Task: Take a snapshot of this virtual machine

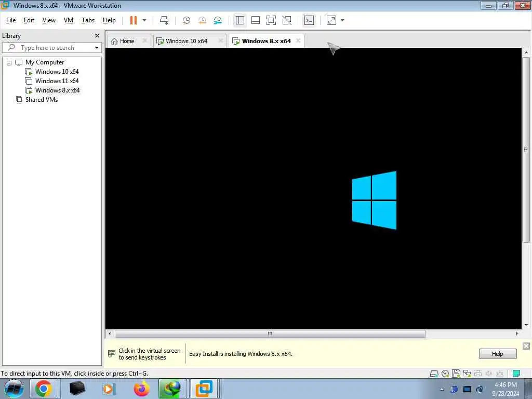Action: pos(187,20)
